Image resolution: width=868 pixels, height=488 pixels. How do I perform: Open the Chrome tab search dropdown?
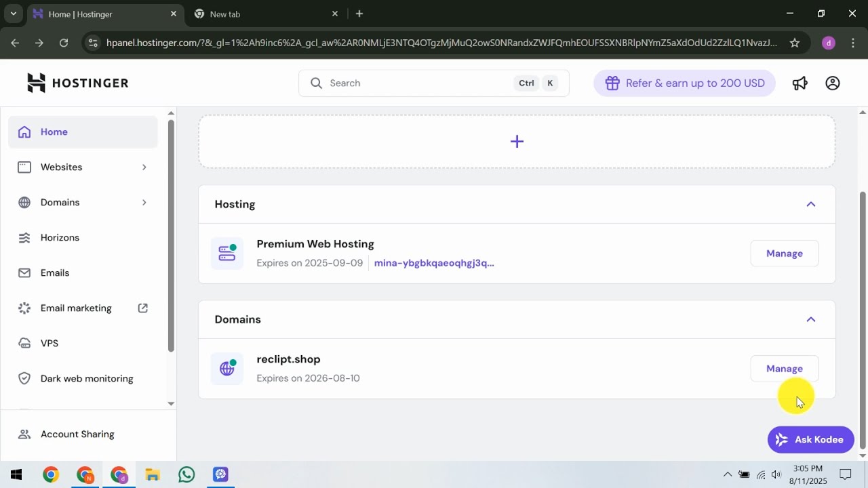[13, 14]
